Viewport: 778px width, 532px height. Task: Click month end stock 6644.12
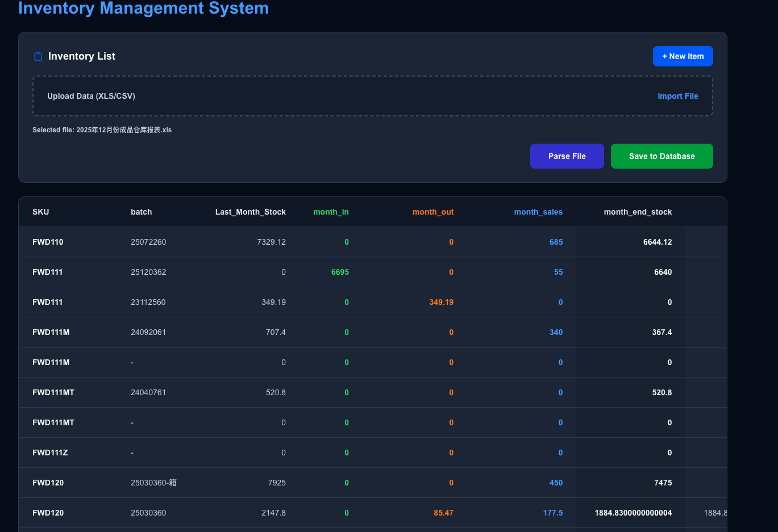click(x=658, y=242)
